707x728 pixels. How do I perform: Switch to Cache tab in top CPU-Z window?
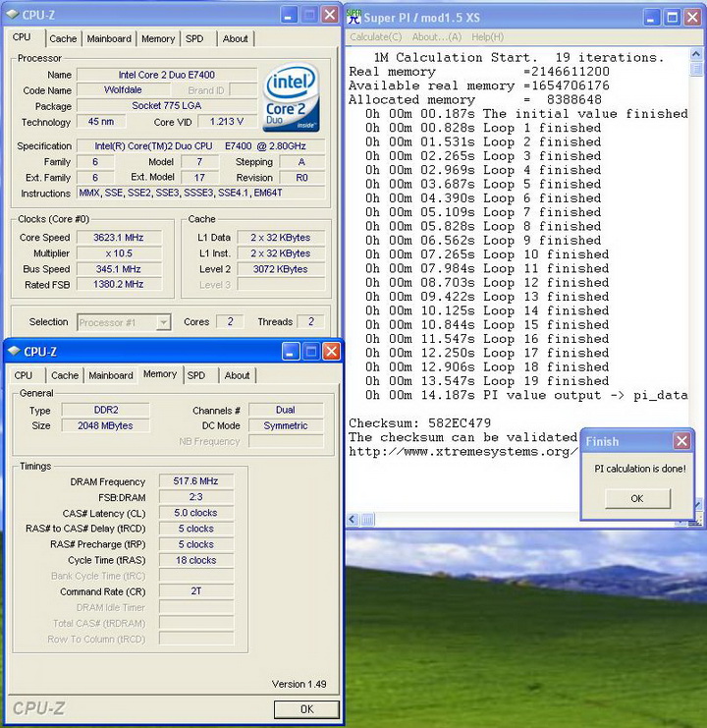[63, 39]
